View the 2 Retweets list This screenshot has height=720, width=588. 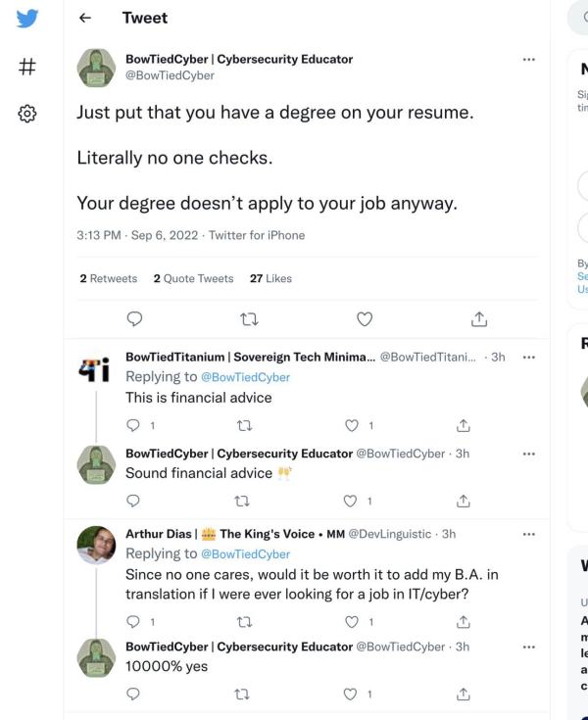tap(108, 278)
